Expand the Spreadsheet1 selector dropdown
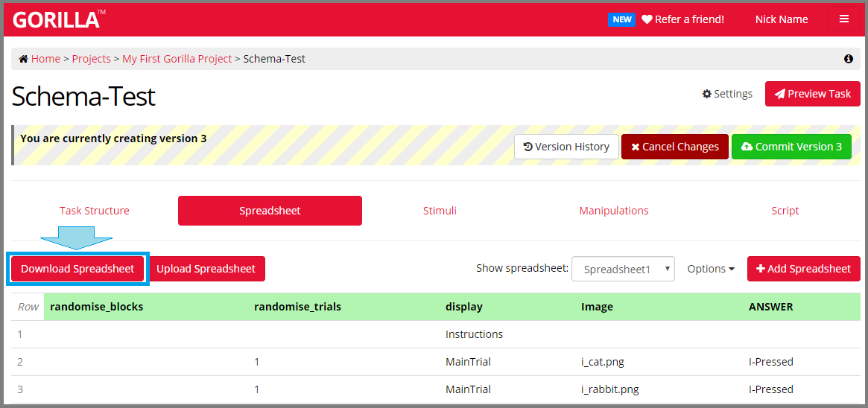Viewport: 868px width, 408px height. (623, 270)
